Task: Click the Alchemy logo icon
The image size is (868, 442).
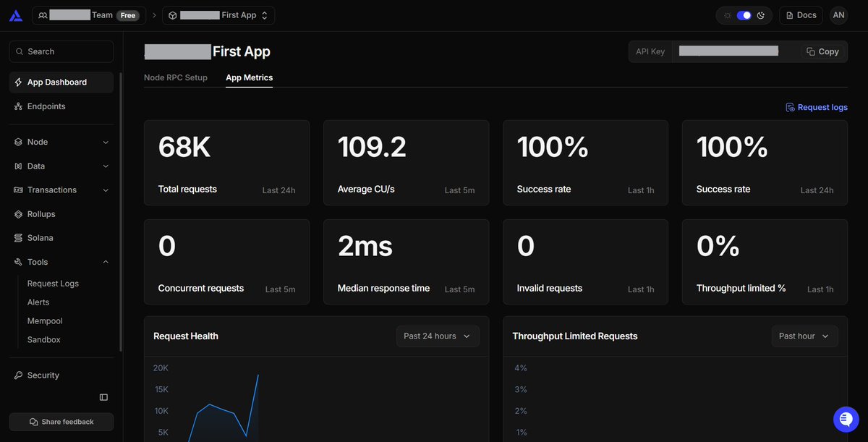Action: pyautogui.click(x=15, y=15)
